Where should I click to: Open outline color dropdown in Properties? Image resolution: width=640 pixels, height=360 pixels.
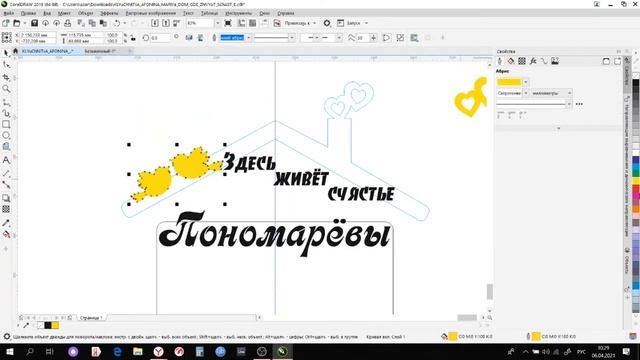point(526,82)
